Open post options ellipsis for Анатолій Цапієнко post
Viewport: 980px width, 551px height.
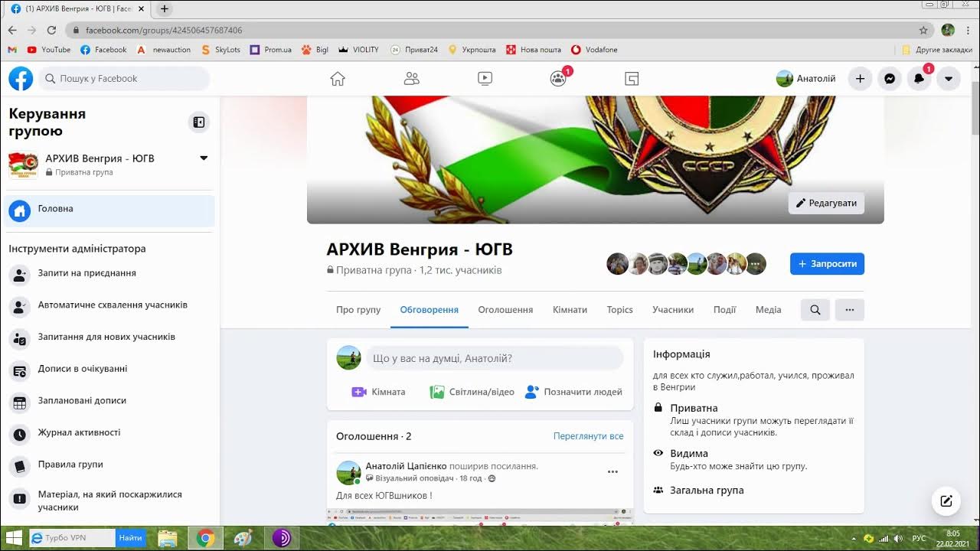(x=612, y=472)
